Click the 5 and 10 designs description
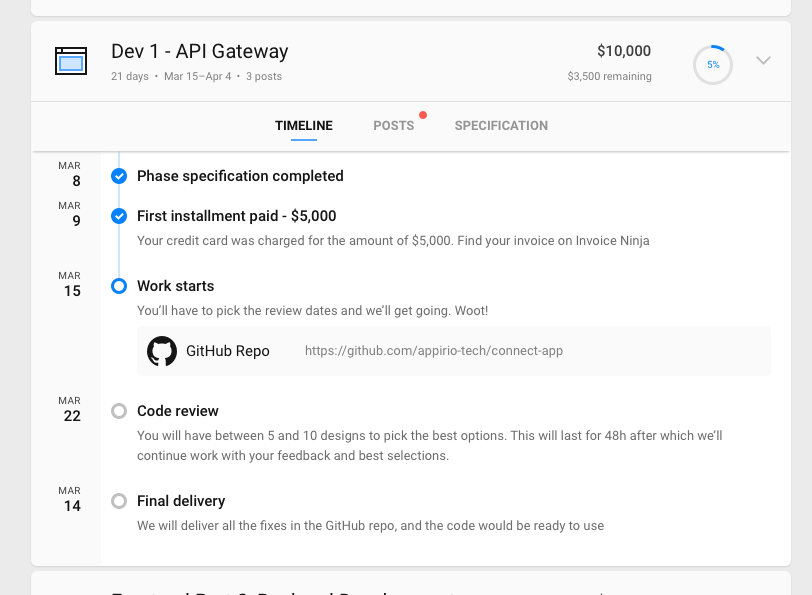Screen dimensions: 812x595 (430, 445)
